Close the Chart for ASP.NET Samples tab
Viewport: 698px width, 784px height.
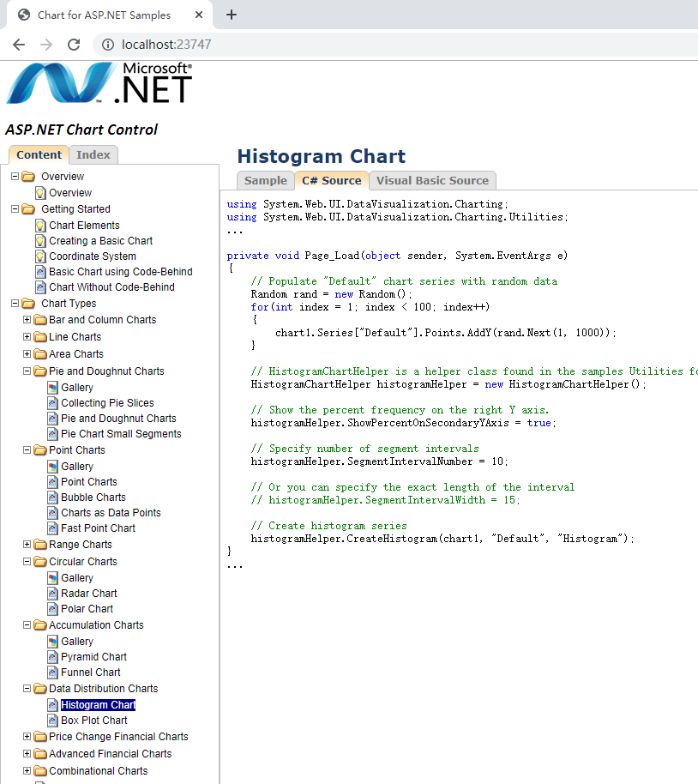pos(199,15)
